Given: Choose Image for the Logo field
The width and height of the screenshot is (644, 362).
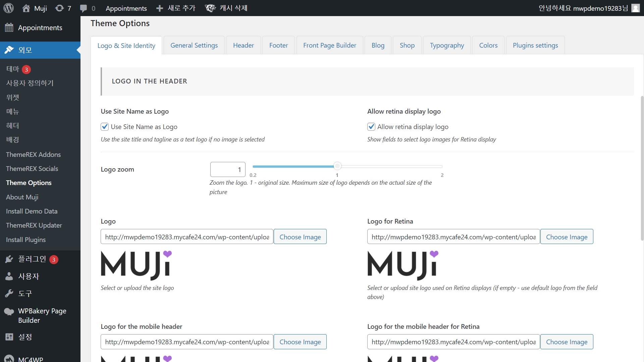Looking at the screenshot, I should pos(300,237).
